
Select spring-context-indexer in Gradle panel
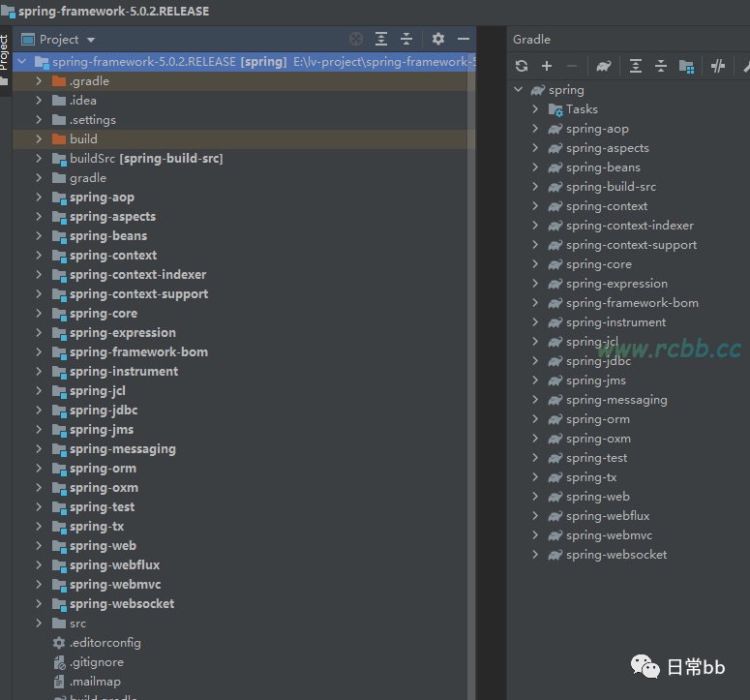click(x=630, y=226)
